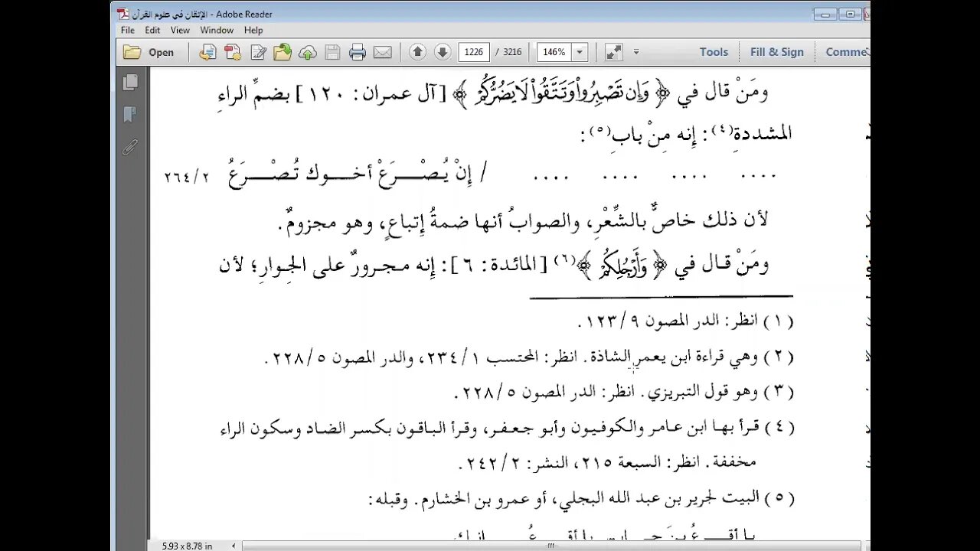
Task: Open the Edit menu
Action: (152, 30)
